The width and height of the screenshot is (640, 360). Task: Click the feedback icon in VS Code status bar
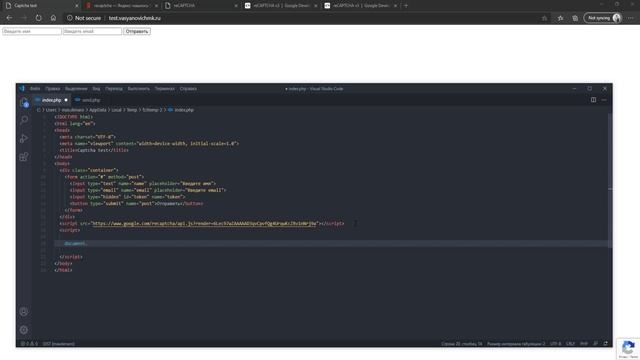[x=596, y=344]
